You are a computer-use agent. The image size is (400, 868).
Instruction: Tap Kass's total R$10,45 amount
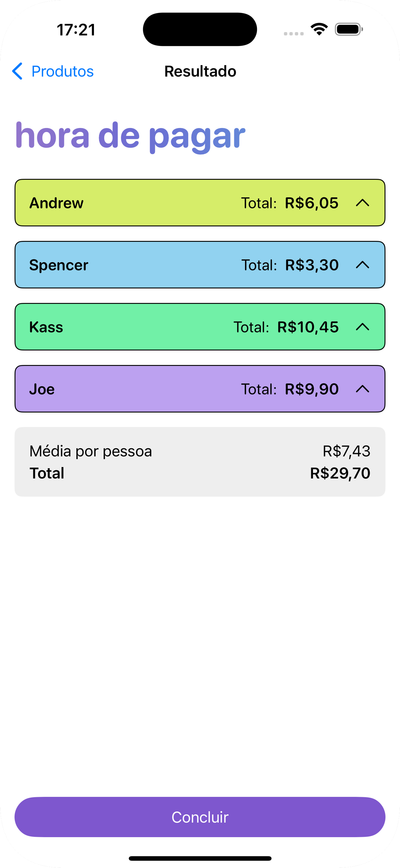[x=308, y=327]
